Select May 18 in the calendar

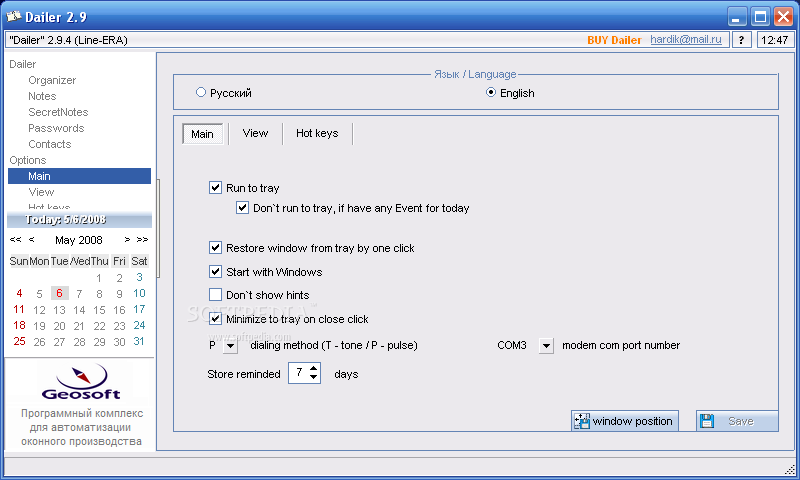pos(19,325)
